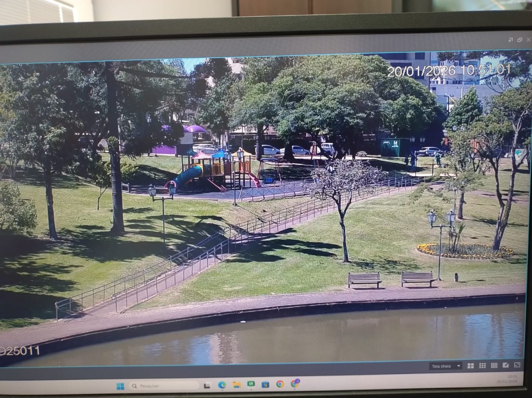This screenshot has width=532, height=398.
Task: Select the 3x3 nine-camera grid layout
Action: pos(482,366)
